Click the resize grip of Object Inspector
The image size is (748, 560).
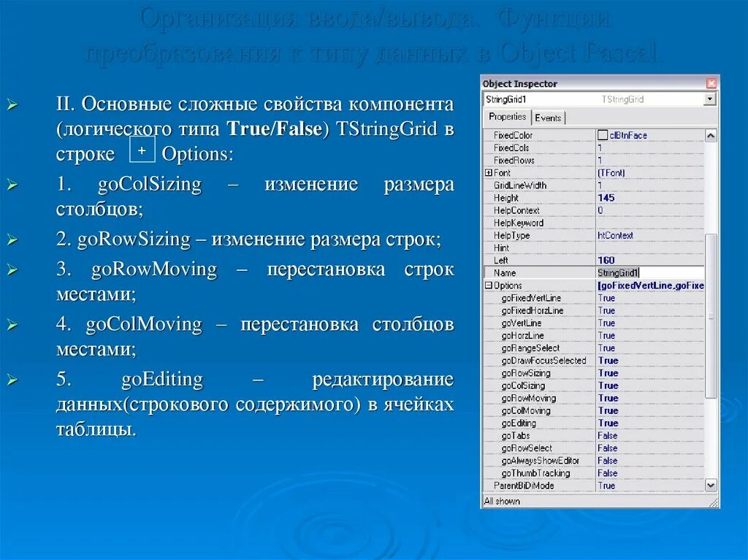[x=714, y=502]
